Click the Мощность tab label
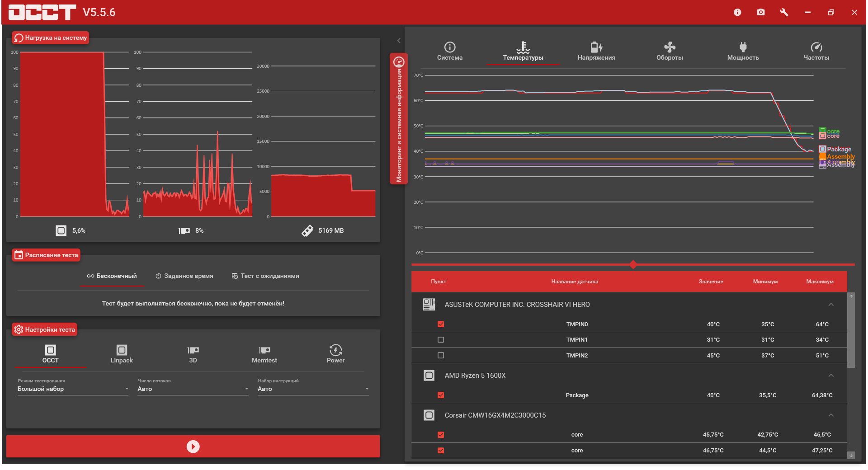The width and height of the screenshot is (868, 470). [743, 58]
